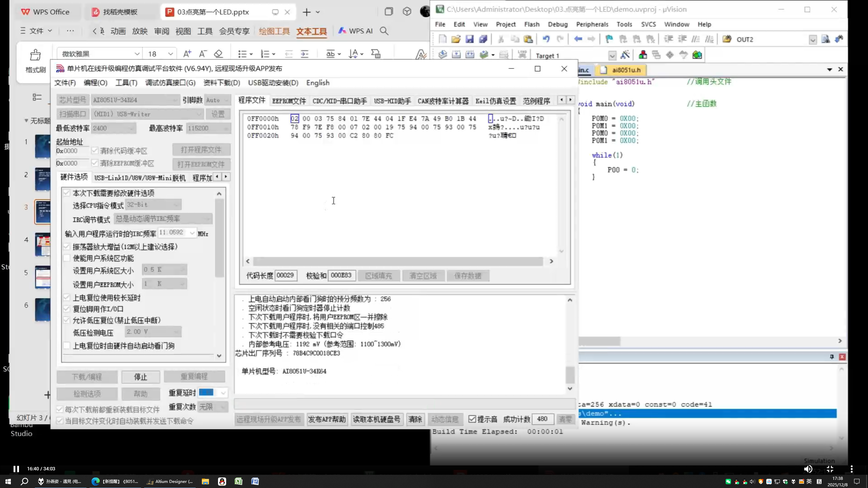Click the insert bookmark flag icon in µVision
The height and width of the screenshot is (488, 868).
pyautogui.click(x=609, y=39)
